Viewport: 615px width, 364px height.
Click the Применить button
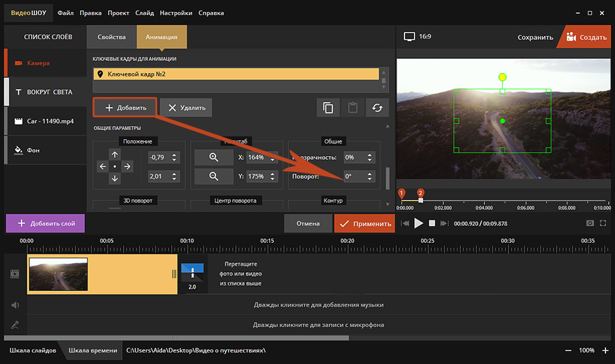click(x=365, y=224)
